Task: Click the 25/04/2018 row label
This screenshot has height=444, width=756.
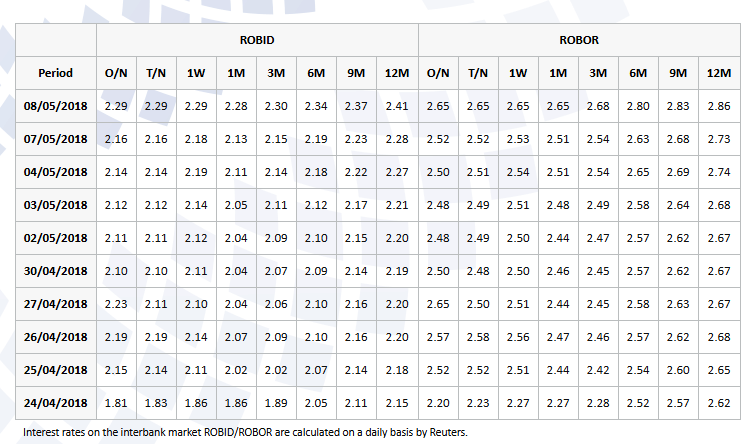Action: tap(55, 370)
